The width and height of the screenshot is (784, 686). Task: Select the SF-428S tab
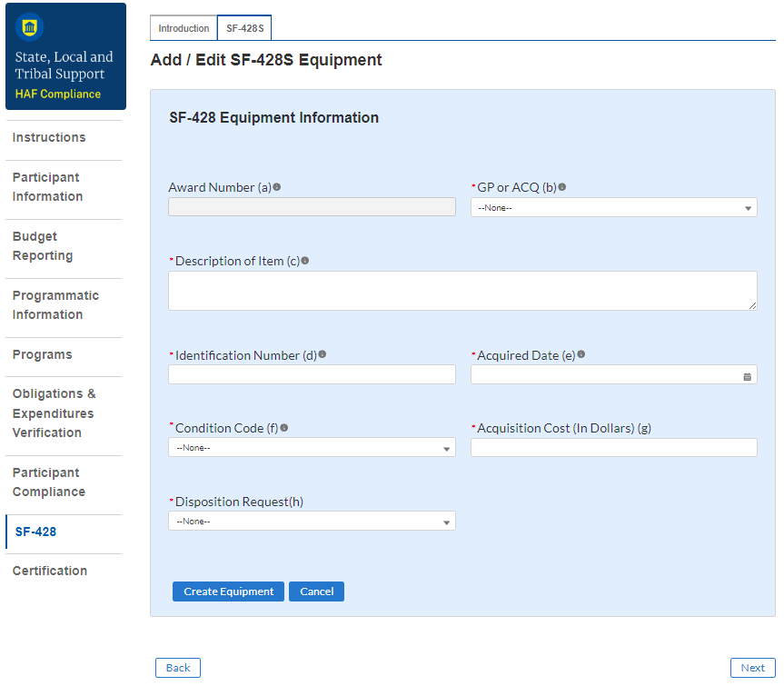pyautogui.click(x=244, y=28)
